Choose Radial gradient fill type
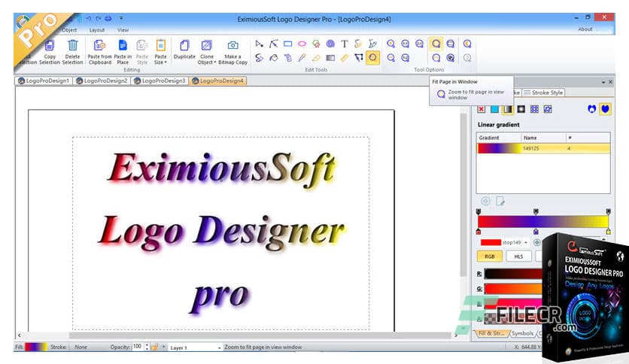 (521, 109)
